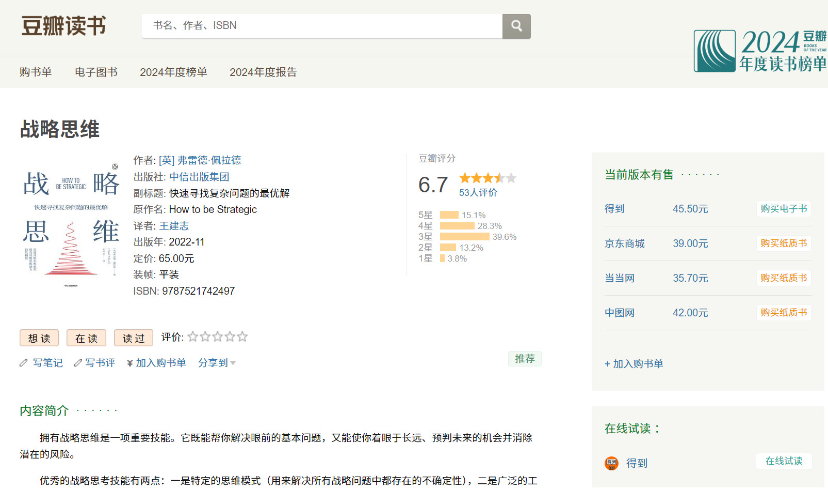Click 购买纸质书 for 京东商城
Viewport: 828px width, 489px height.
[784, 243]
